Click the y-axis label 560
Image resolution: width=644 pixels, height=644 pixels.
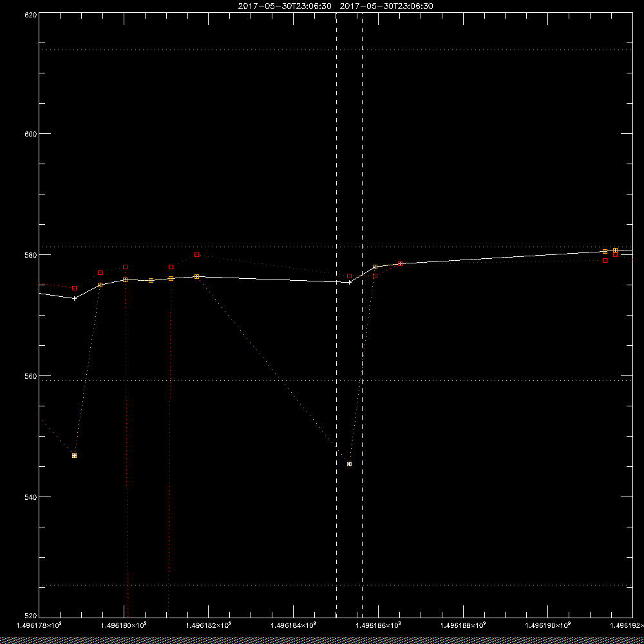coord(31,376)
